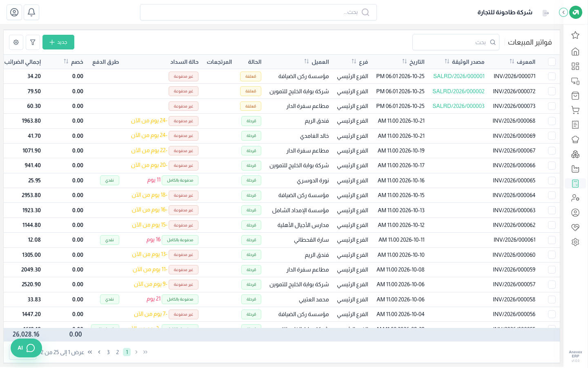This screenshot has height=368, width=588.
Task: Select the checkbox for INV/2026/000068
Action: pyautogui.click(x=552, y=121)
